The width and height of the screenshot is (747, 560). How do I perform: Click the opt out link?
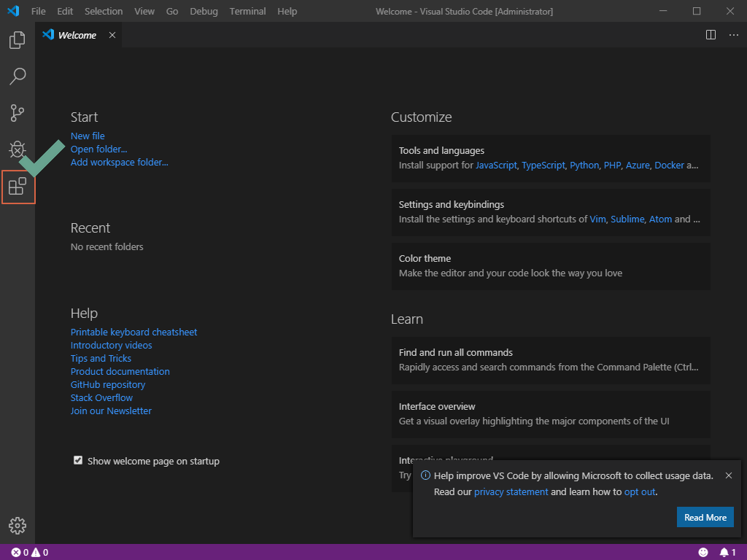(640, 492)
